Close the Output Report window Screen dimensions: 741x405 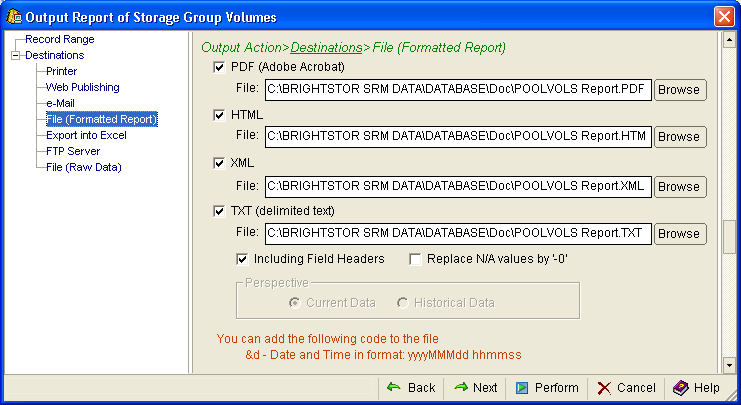pos(724,17)
